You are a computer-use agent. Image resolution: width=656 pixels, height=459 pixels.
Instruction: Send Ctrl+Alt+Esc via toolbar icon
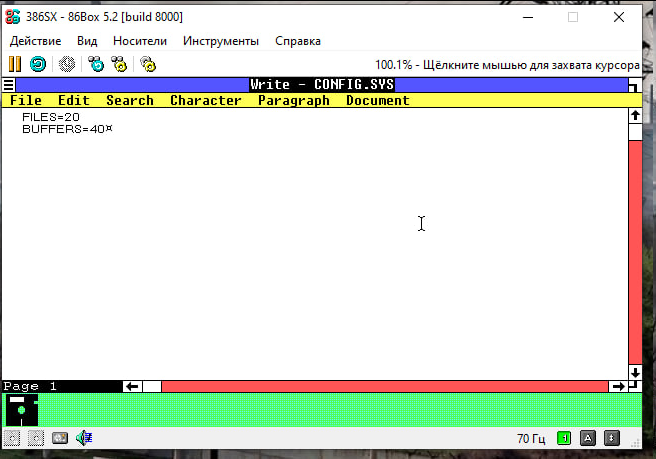click(x=119, y=64)
